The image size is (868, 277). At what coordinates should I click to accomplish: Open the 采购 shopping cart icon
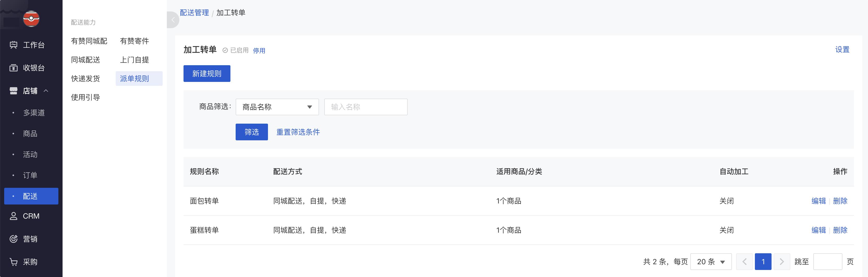(14, 262)
